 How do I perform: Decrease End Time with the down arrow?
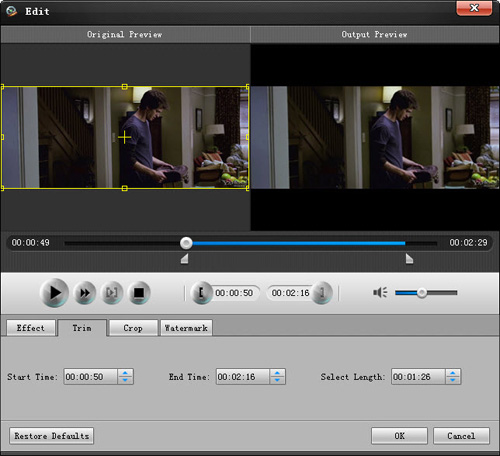[x=277, y=380]
